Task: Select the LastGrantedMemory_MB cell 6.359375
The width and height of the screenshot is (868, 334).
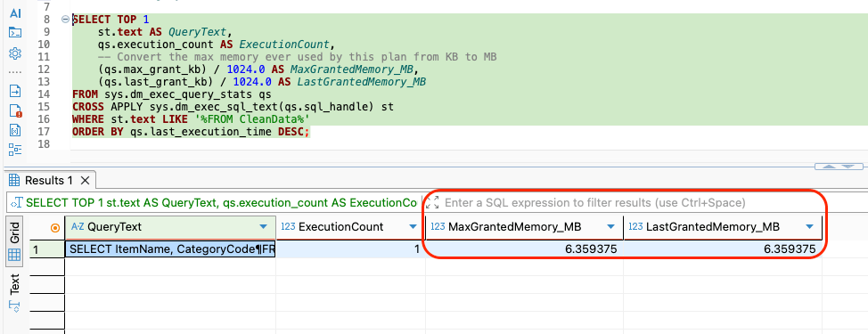Action: coord(723,249)
